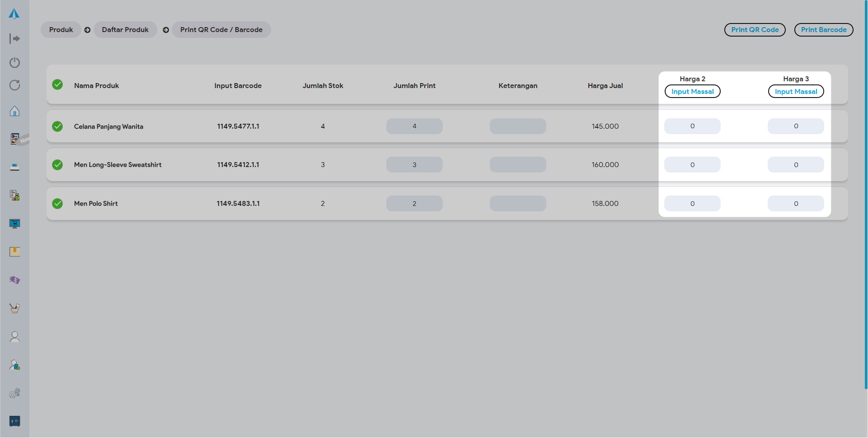Click Input Massal under Harga 2
The image size is (868, 438).
[692, 92]
